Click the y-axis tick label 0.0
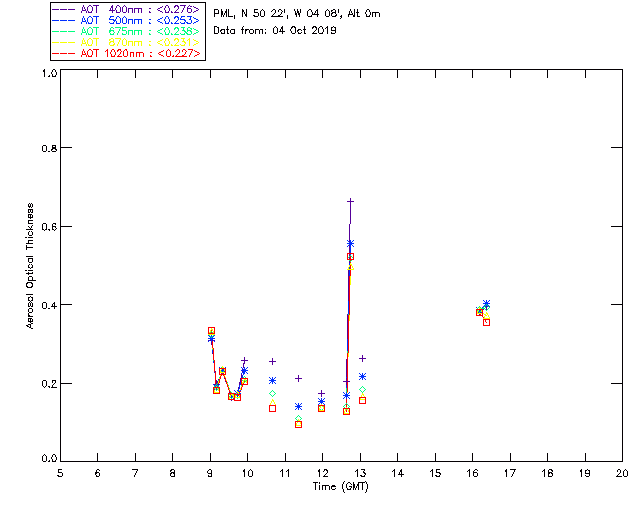 pyautogui.click(x=49, y=459)
